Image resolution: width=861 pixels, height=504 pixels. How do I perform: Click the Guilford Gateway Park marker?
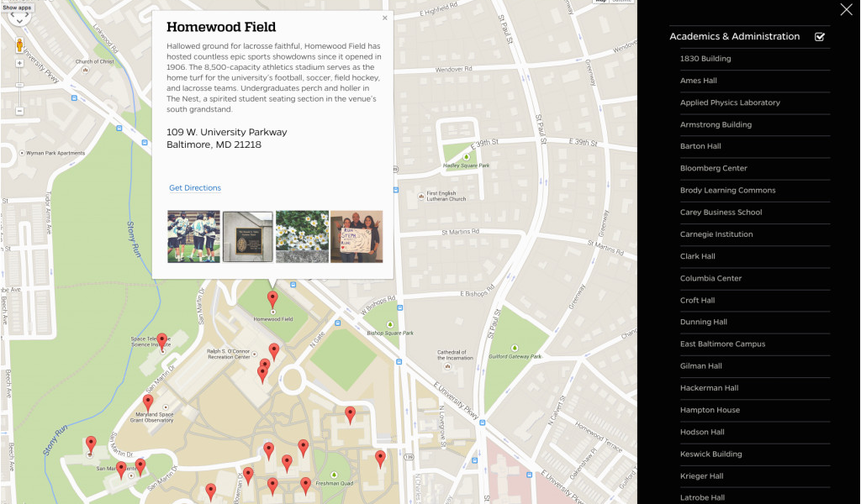515,349
